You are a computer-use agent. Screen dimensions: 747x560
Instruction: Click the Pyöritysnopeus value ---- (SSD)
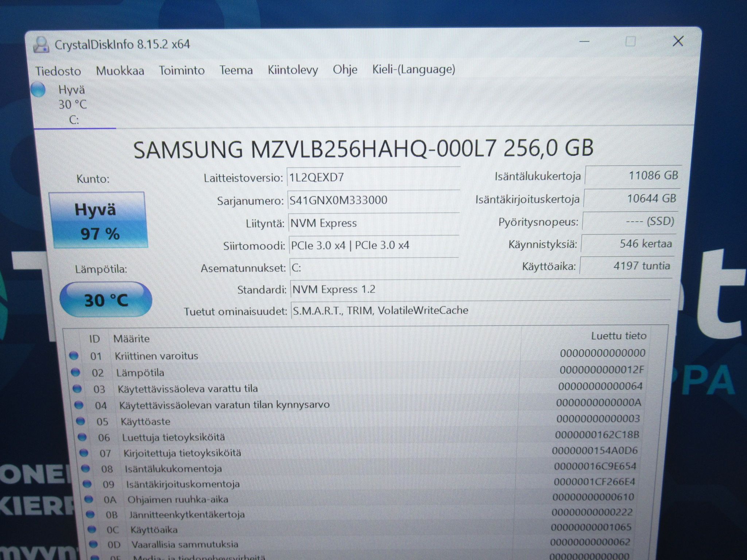point(630,221)
